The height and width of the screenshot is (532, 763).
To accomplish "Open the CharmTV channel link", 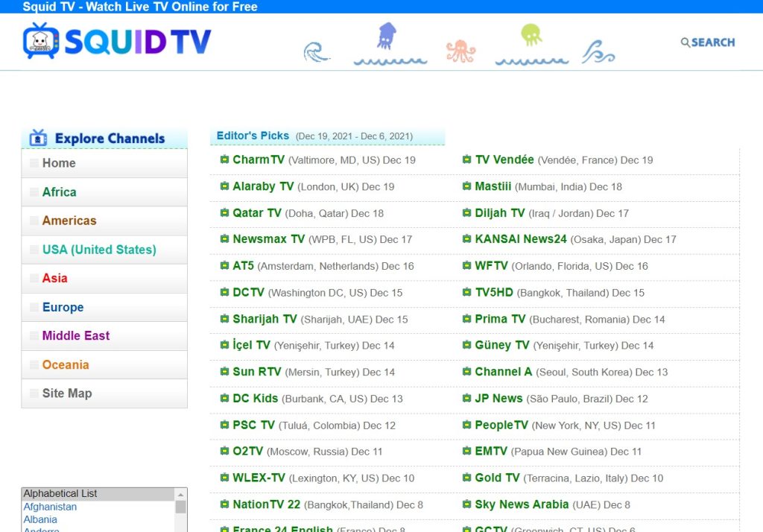I will click(x=259, y=159).
